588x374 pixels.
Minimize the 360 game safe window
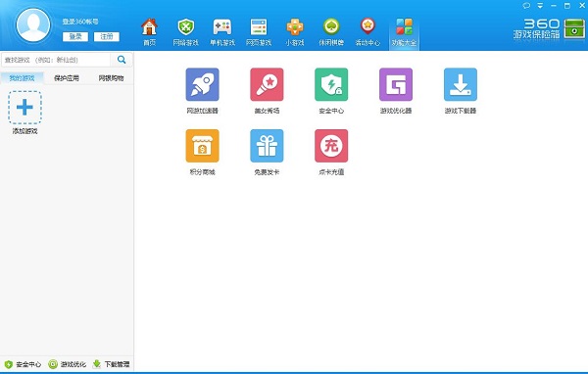554,6
